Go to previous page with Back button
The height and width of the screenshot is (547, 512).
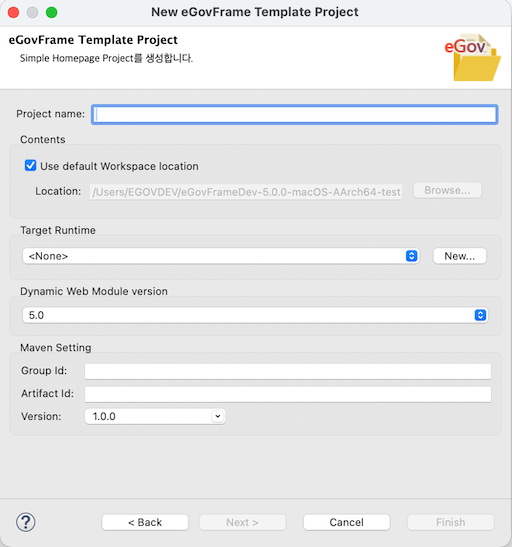point(145,522)
